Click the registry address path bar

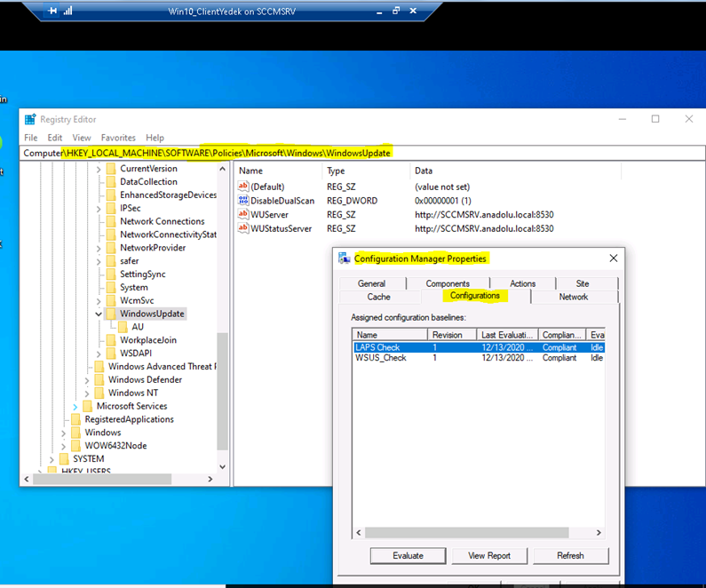[362, 153]
